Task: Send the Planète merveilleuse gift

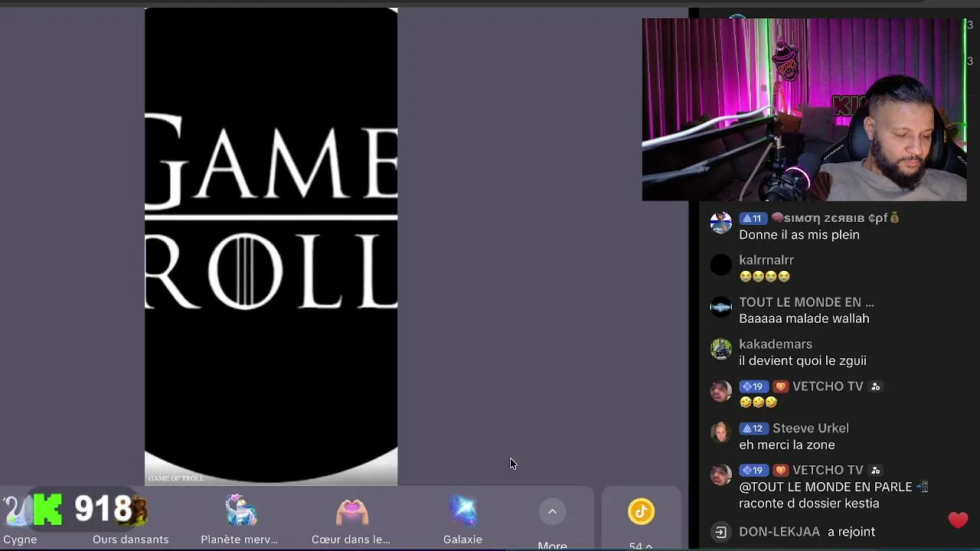Action: click(x=240, y=520)
